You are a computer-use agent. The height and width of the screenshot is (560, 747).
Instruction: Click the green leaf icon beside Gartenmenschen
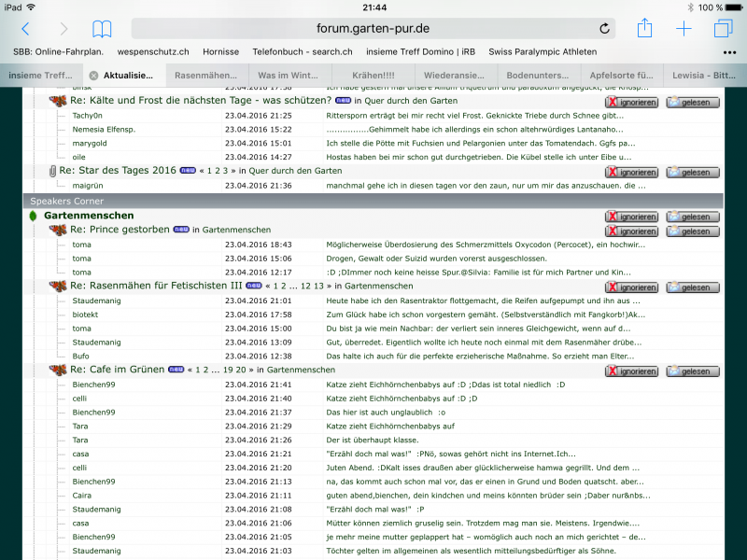pyautogui.click(x=34, y=217)
